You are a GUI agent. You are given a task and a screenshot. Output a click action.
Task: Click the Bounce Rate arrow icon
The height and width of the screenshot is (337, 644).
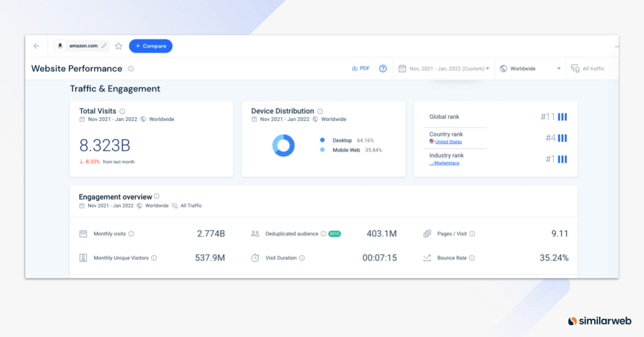point(427,258)
